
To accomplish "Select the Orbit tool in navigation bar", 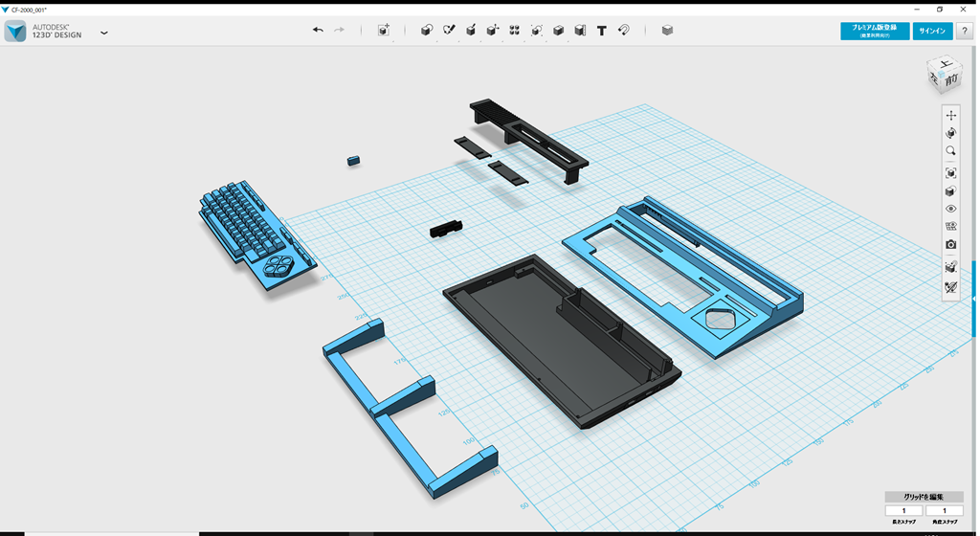I will [x=950, y=134].
